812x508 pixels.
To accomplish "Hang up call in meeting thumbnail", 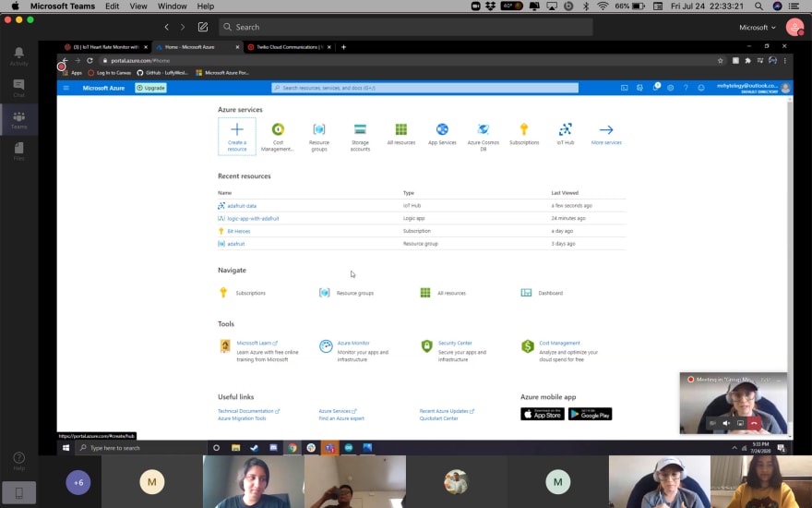I will pyautogui.click(x=754, y=423).
